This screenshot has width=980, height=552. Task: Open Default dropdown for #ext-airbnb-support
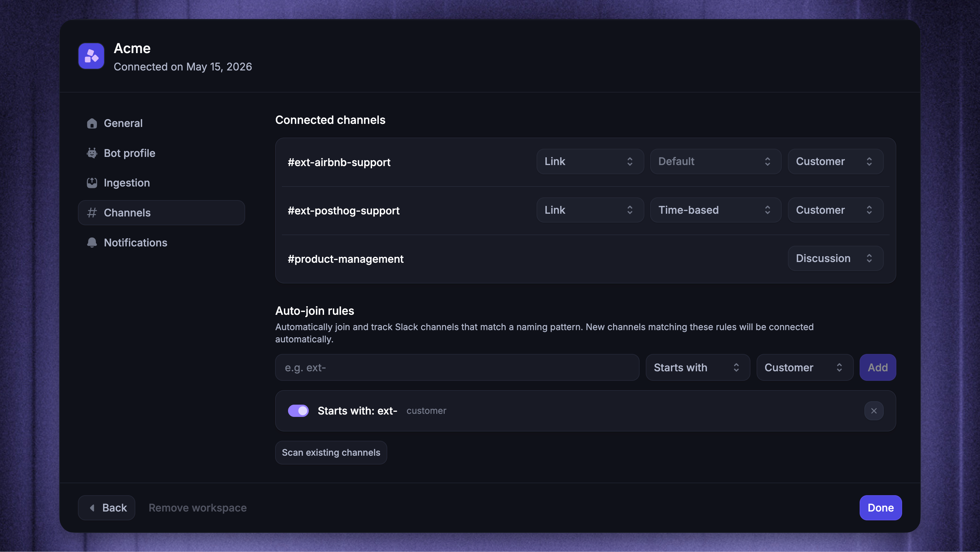(x=715, y=161)
